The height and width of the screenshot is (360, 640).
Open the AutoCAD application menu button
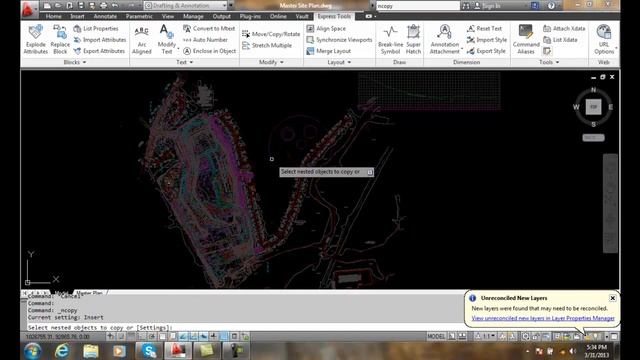click(28, 9)
